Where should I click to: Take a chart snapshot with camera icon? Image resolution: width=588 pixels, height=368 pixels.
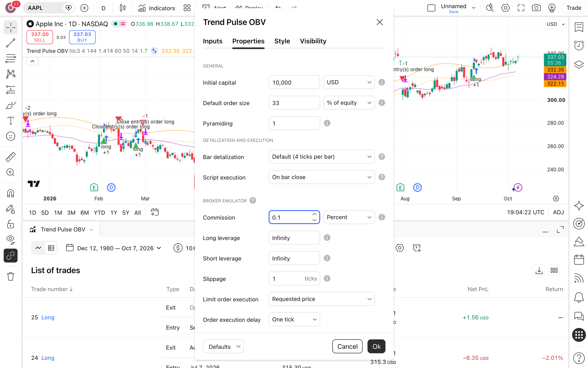pos(536,8)
